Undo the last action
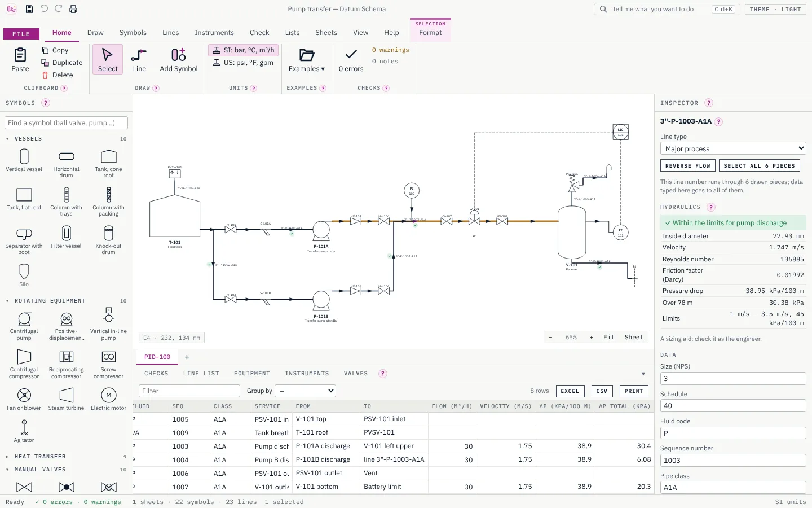This screenshot has width=812, height=508. (x=44, y=9)
